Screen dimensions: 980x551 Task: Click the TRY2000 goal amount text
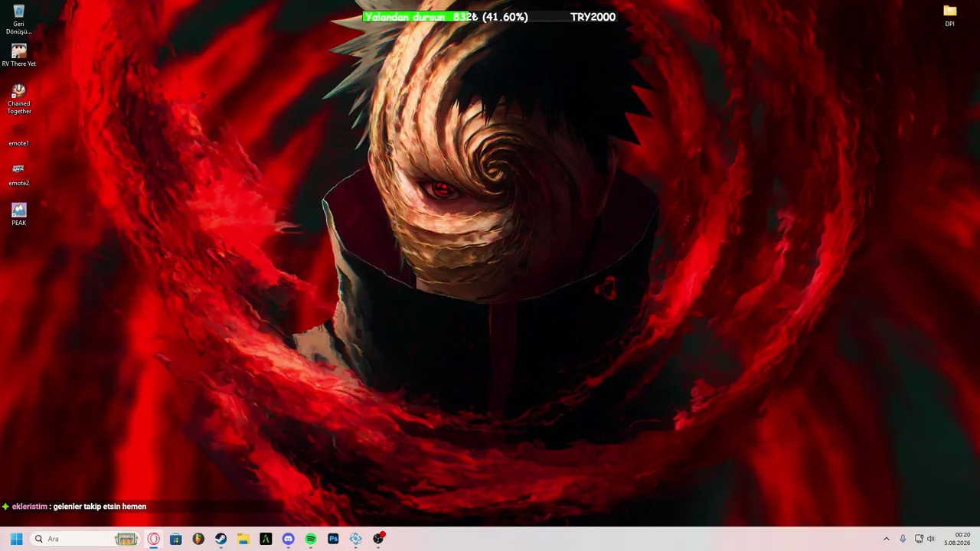(593, 17)
